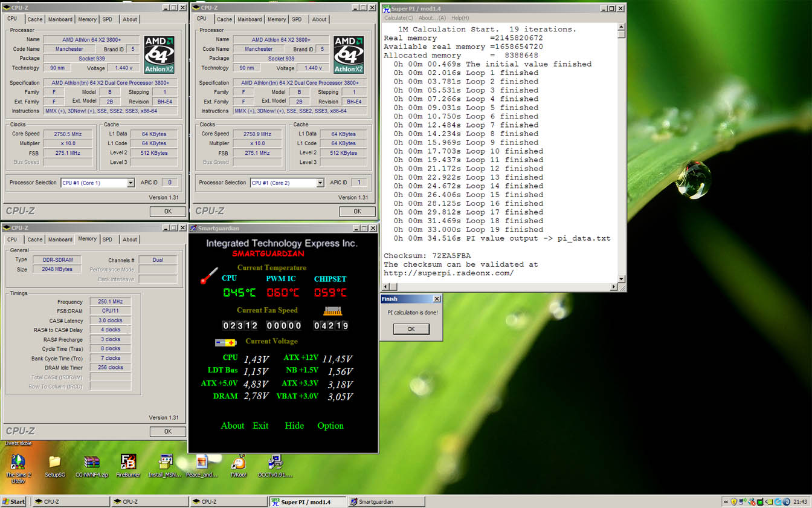Click the CHIPSET temperature 059°C readout
812x508 pixels.
pos(330,293)
